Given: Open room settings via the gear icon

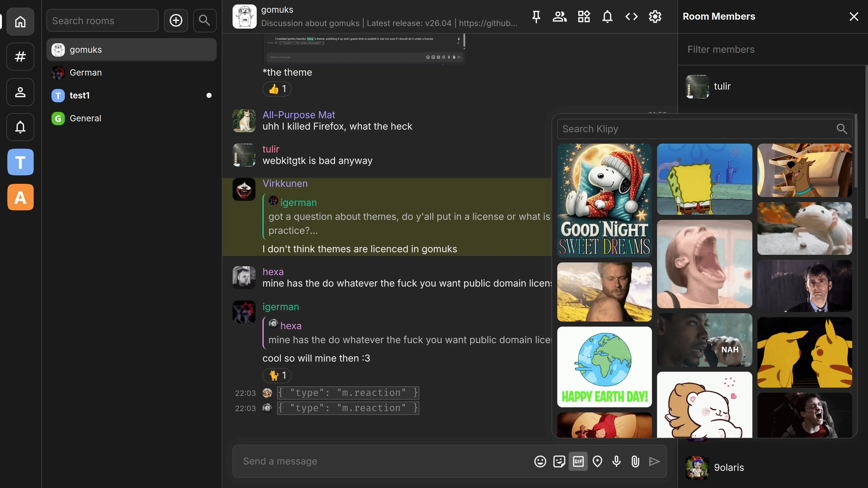Looking at the screenshot, I should coord(655,16).
